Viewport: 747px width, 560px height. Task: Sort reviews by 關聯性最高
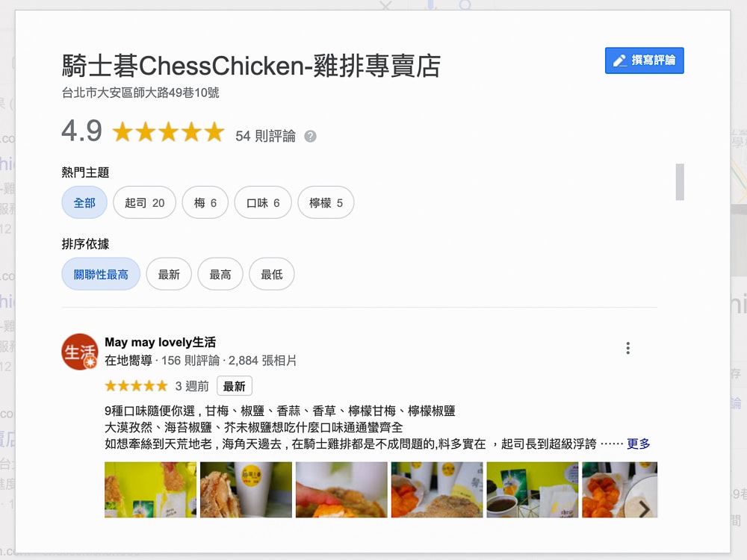click(101, 274)
